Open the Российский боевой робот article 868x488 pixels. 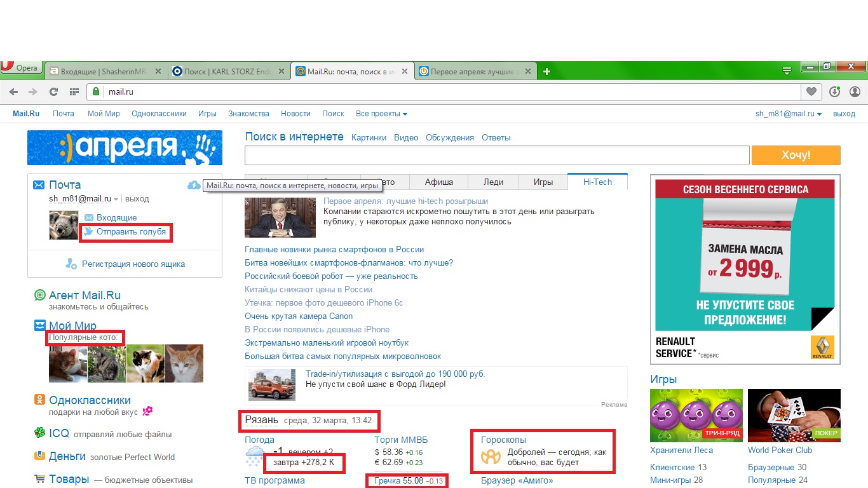coord(331,276)
